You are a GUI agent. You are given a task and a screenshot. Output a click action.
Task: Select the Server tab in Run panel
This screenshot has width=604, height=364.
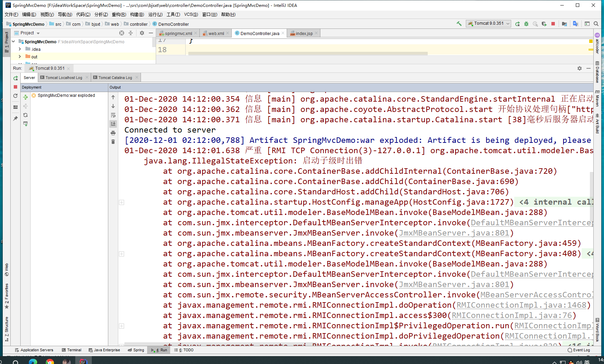[29, 78]
